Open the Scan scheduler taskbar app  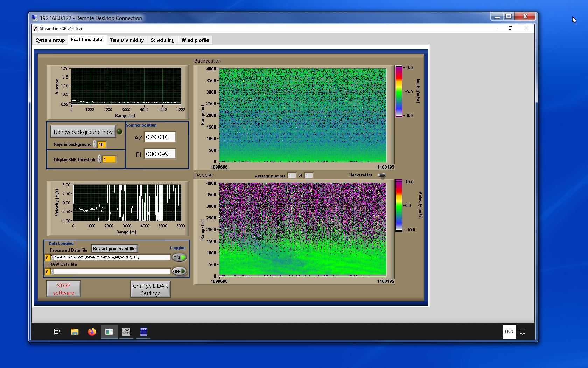126,332
